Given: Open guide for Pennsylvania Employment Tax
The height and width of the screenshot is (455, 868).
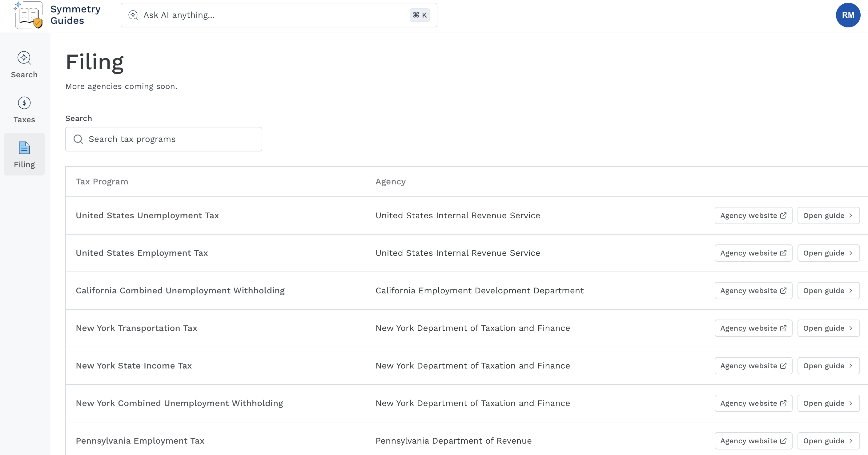Looking at the screenshot, I should coord(828,441).
